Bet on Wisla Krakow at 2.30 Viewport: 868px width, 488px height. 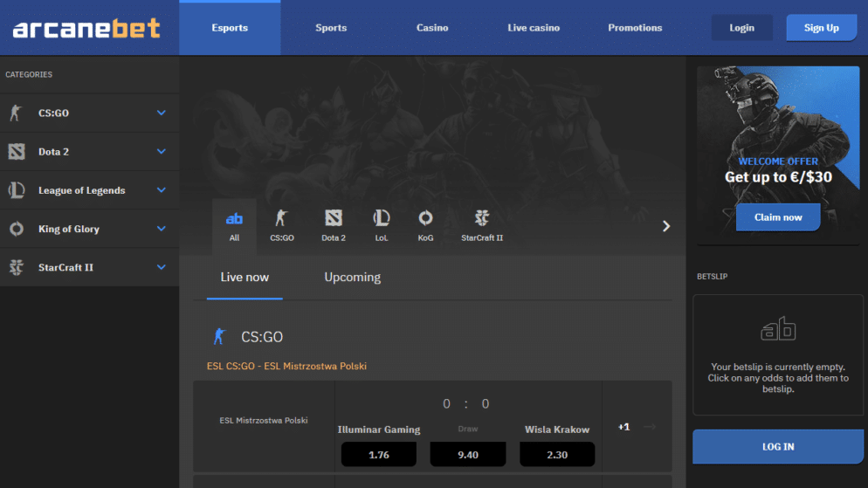tap(557, 454)
